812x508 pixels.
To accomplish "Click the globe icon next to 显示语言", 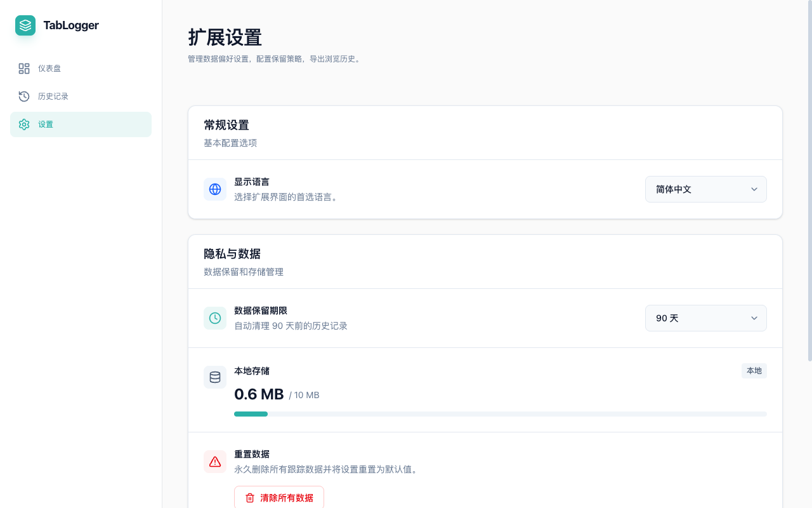I will point(215,189).
